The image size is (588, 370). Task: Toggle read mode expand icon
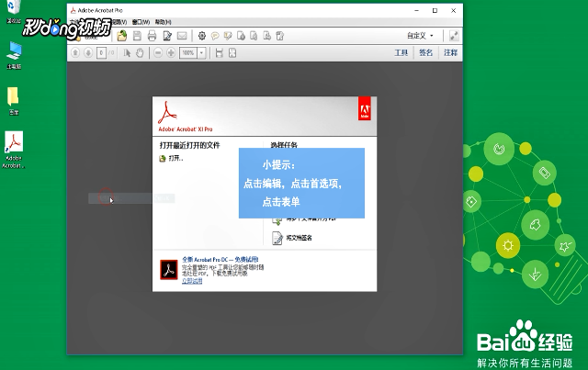tap(454, 36)
